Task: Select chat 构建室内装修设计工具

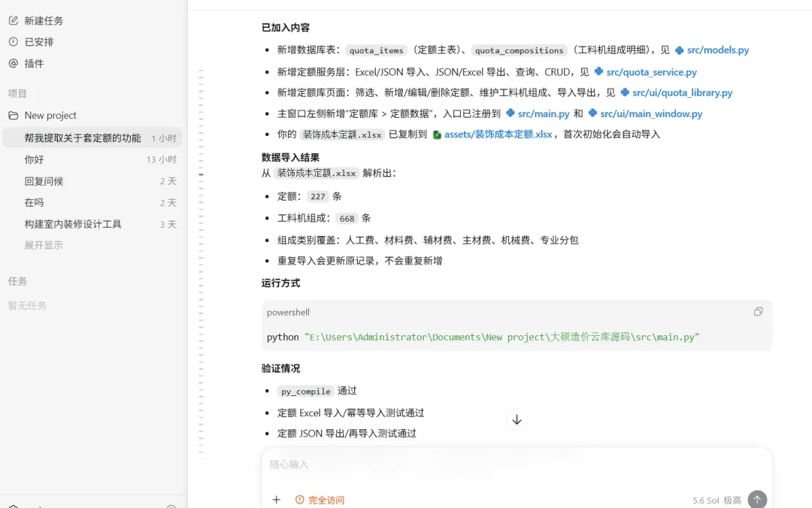Action: (93, 224)
